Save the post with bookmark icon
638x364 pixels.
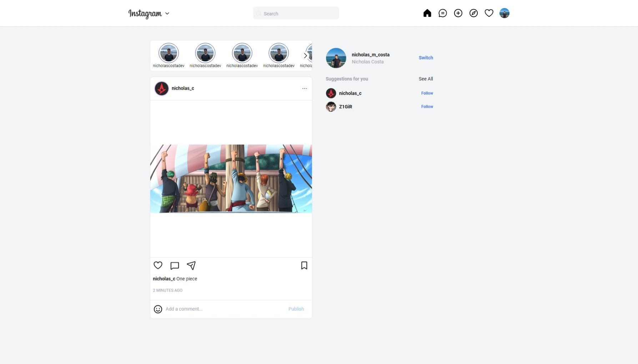pos(304,265)
